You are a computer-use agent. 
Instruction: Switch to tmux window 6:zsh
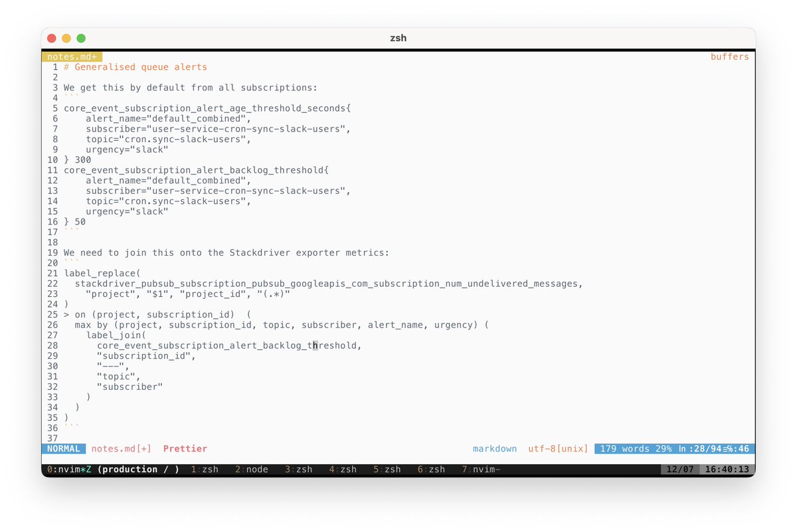click(431, 470)
